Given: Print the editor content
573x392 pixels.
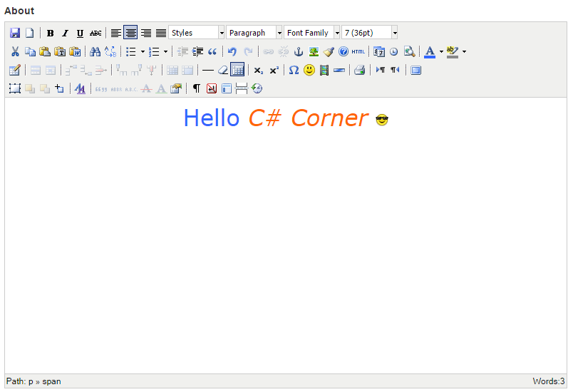Looking at the screenshot, I should tap(360, 70).
